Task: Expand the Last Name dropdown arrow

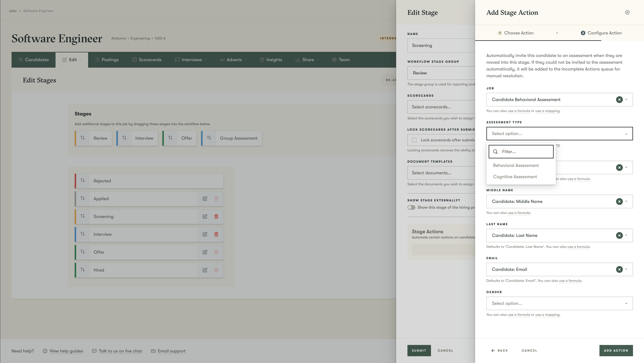Action: pyautogui.click(x=626, y=235)
